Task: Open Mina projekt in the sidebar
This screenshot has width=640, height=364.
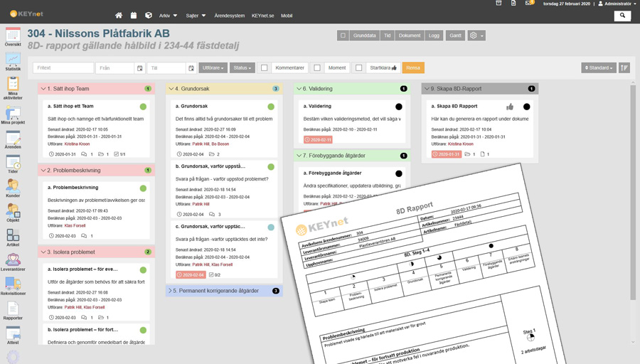Action: (x=13, y=115)
